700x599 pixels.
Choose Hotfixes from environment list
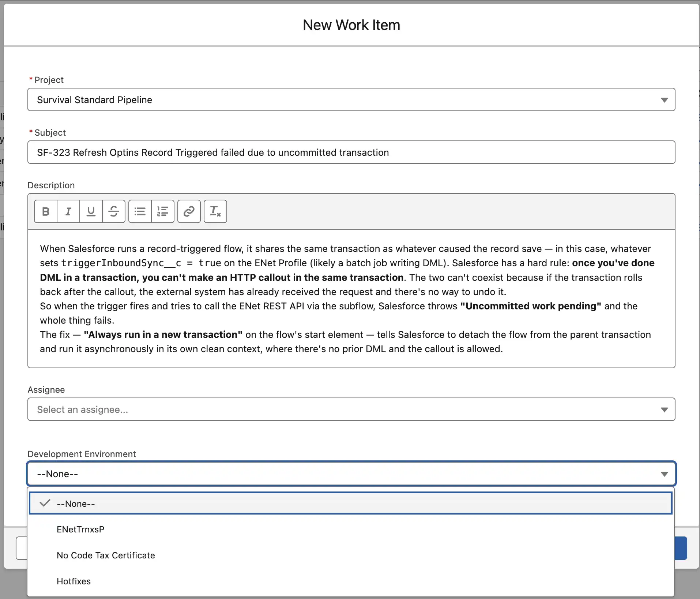tap(350, 581)
